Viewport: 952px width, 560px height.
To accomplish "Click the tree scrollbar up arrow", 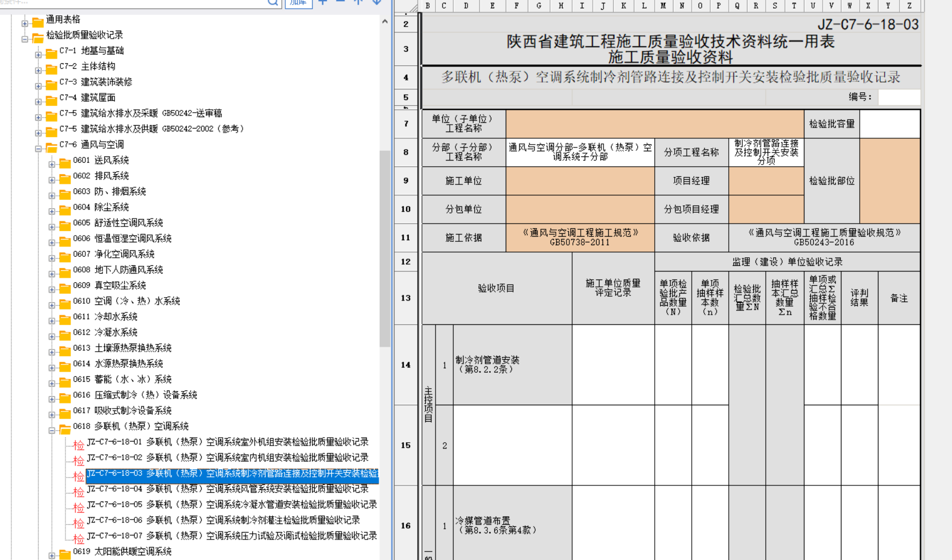I will (x=385, y=22).
